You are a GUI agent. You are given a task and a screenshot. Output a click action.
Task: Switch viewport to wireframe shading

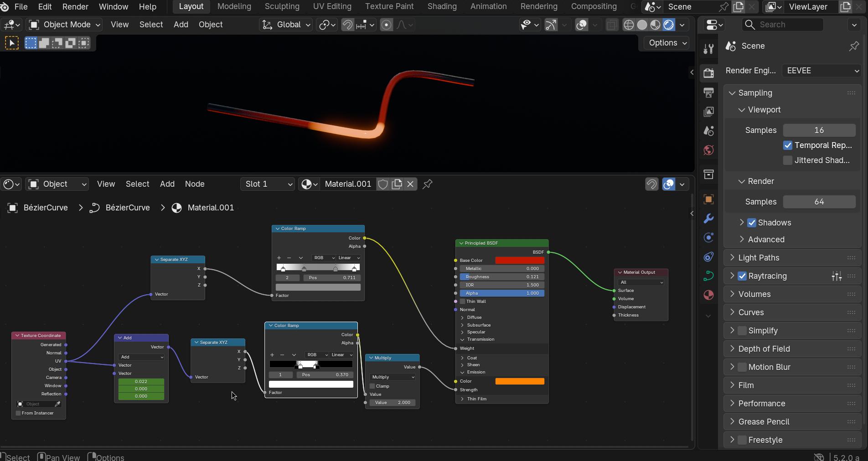pyautogui.click(x=629, y=25)
